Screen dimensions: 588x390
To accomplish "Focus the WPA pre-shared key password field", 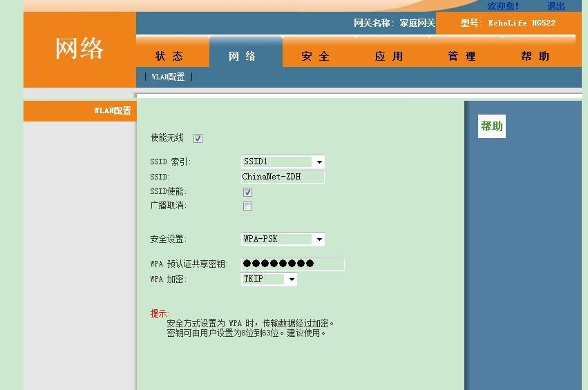I will (x=292, y=264).
